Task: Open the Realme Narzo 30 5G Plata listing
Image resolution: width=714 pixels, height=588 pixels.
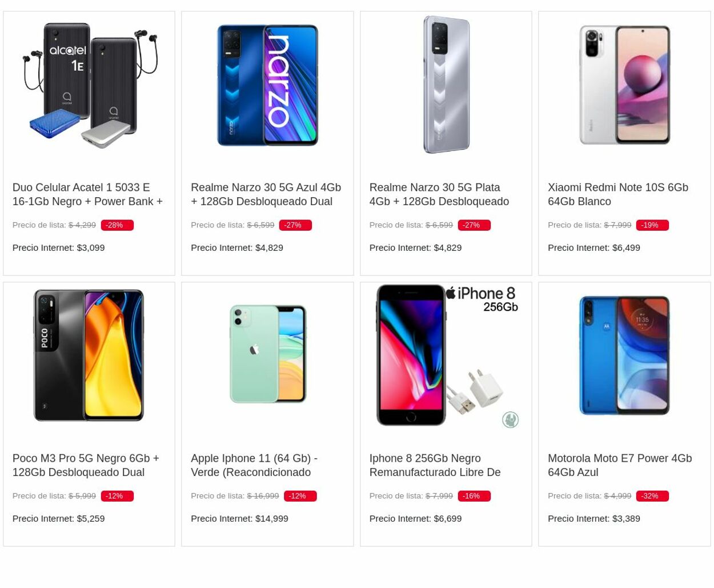Action: click(x=439, y=194)
